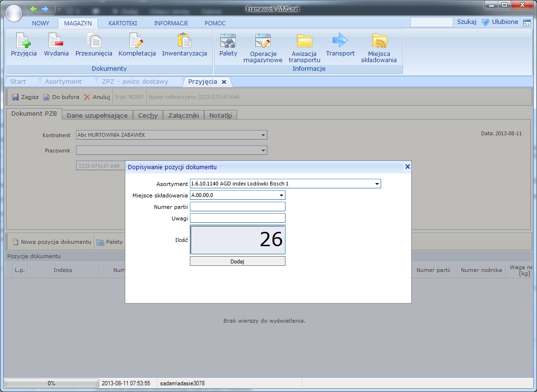This screenshot has height=392, width=537.
Task: Close the Przyjęcia document tab
Action: [x=224, y=82]
